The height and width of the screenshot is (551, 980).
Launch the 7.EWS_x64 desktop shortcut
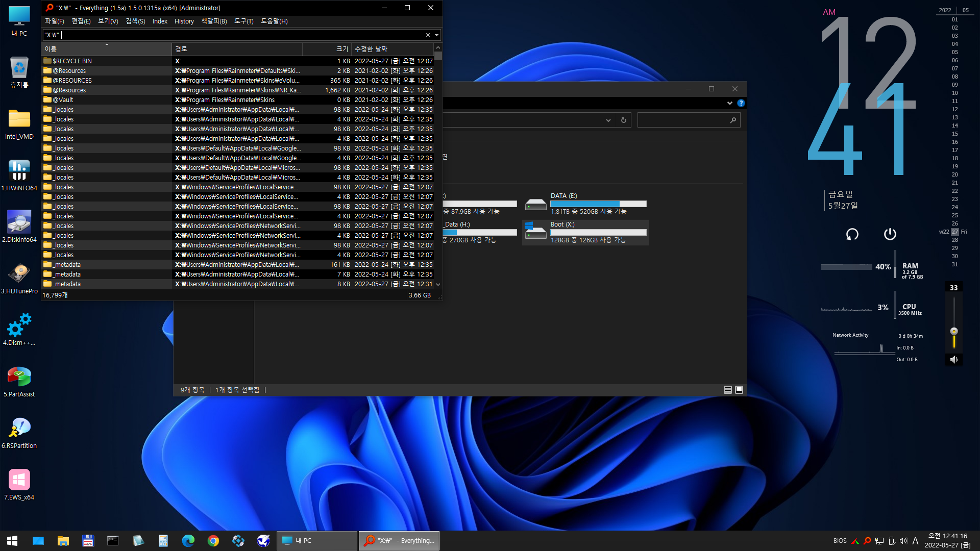(19, 485)
